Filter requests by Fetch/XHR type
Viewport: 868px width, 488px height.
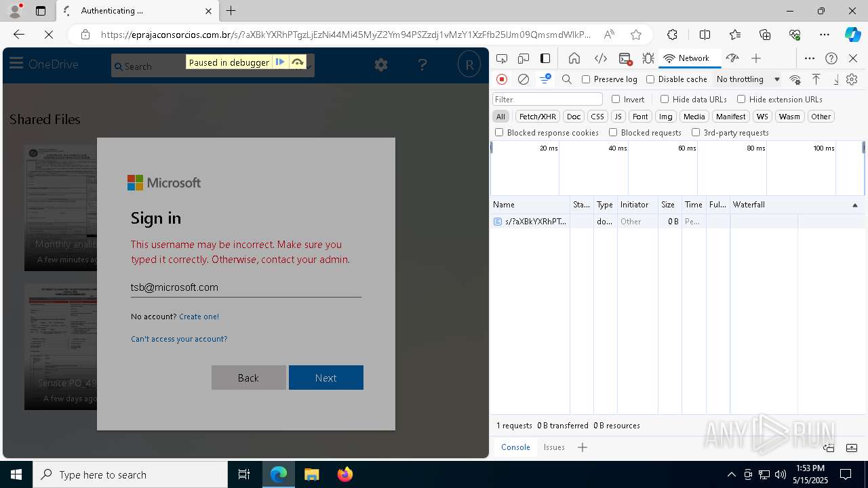click(538, 117)
